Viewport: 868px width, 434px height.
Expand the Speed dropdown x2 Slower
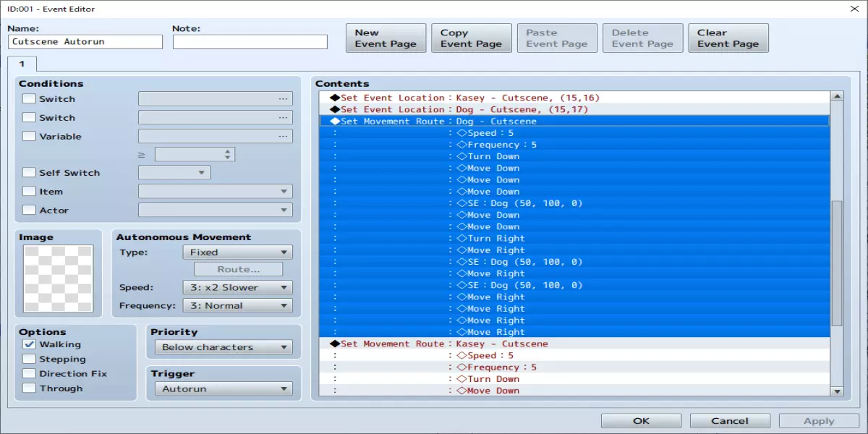(x=237, y=287)
